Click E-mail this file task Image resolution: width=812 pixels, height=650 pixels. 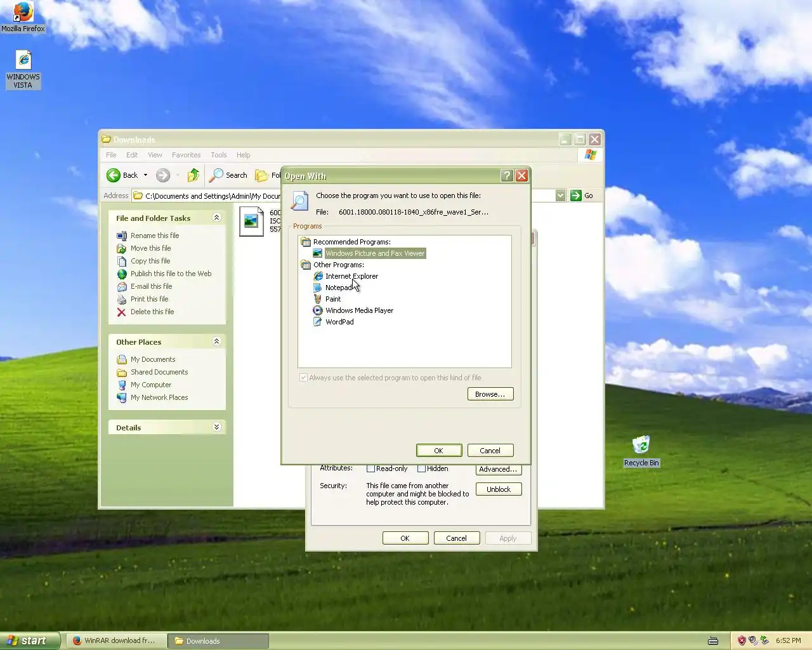pos(151,286)
